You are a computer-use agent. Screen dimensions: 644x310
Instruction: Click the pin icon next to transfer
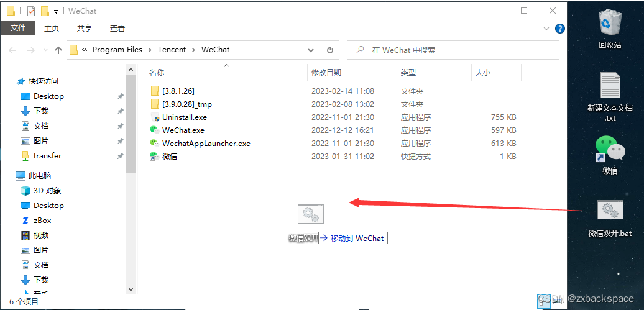click(x=120, y=156)
